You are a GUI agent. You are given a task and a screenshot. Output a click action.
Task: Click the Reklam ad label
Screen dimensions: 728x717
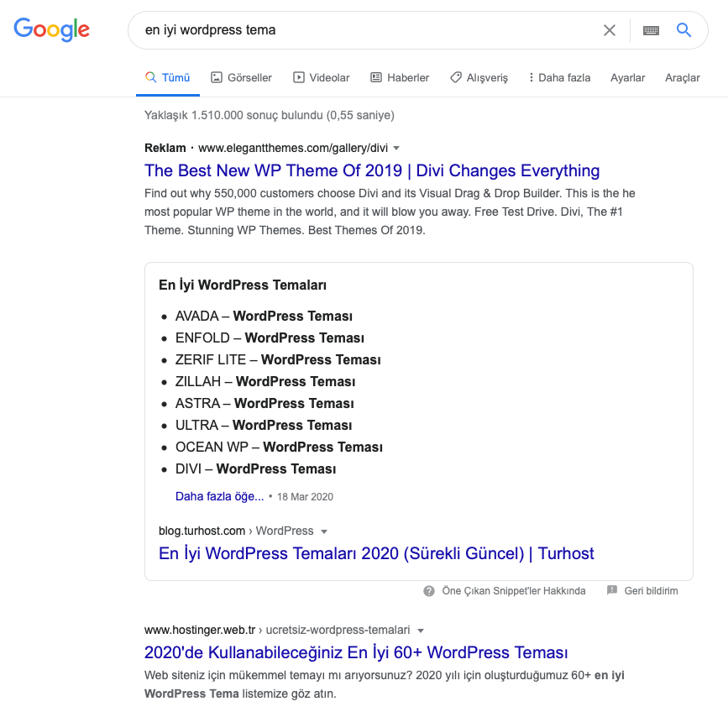[165, 148]
